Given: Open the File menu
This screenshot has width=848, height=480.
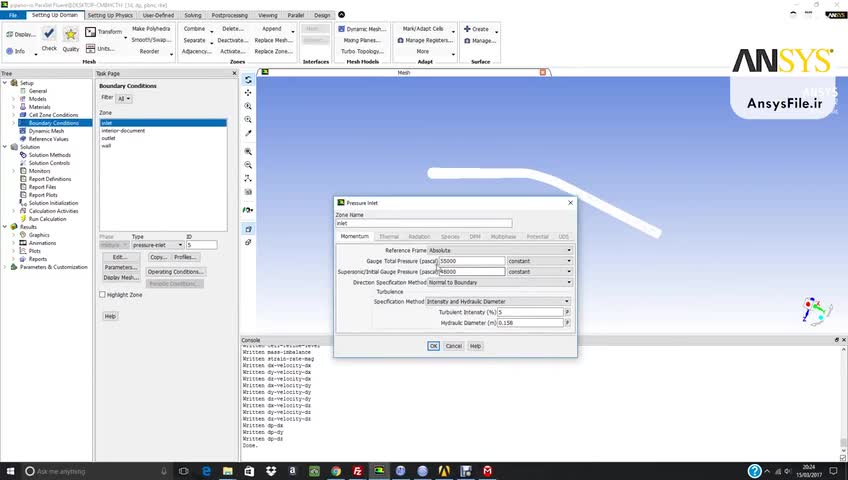Looking at the screenshot, I should coord(13,15).
